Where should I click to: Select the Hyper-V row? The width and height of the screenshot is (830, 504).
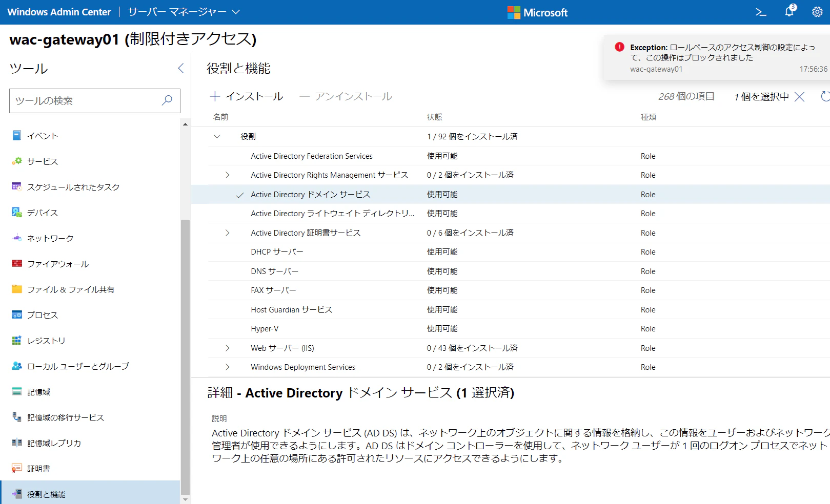[511, 329]
